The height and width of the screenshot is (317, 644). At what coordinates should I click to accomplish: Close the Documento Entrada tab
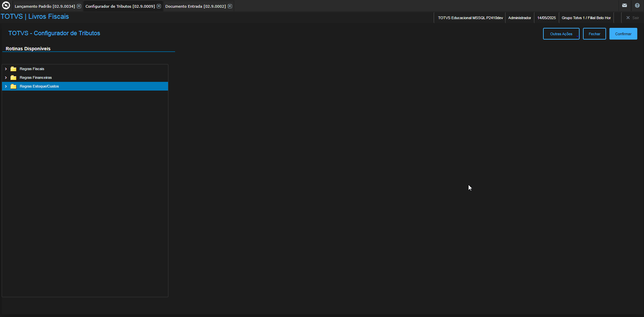click(x=230, y=6)
